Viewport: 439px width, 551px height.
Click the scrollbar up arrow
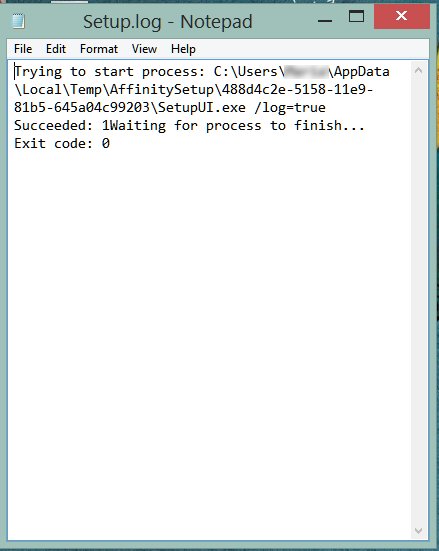click(x=418, y=71)
